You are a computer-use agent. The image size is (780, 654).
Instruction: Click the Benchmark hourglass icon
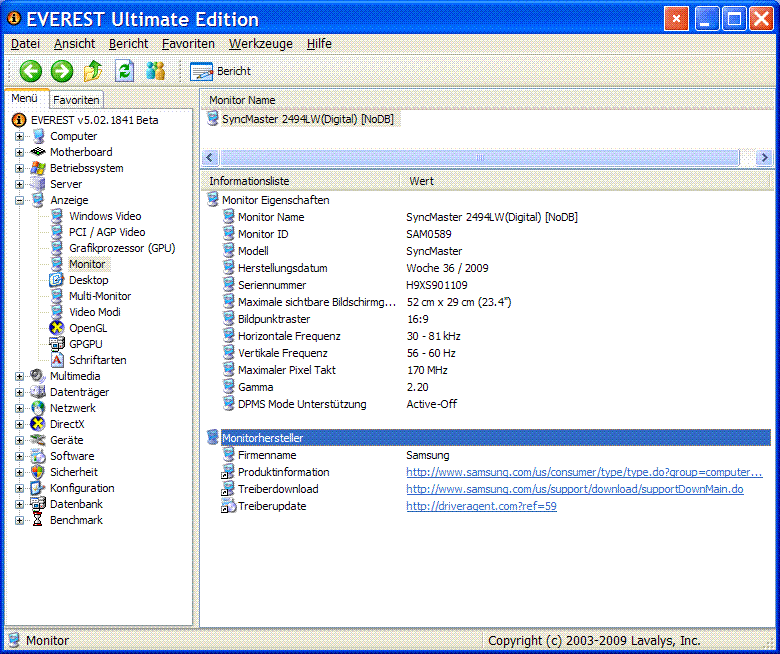coord(38,520)
